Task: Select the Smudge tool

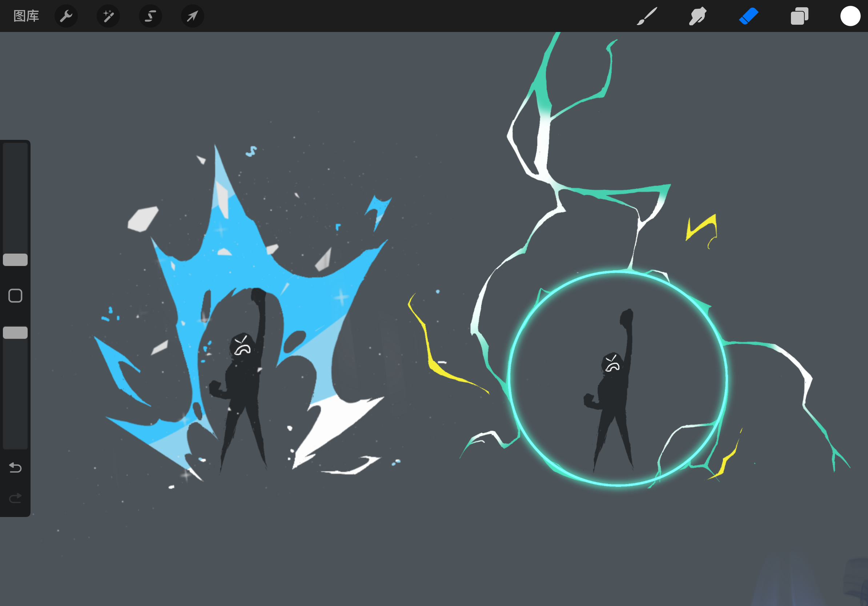Action: 698,16
